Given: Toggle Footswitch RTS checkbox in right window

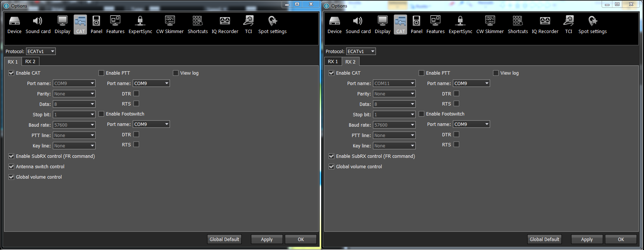Looking at the screenshot, I should point(456,145).
